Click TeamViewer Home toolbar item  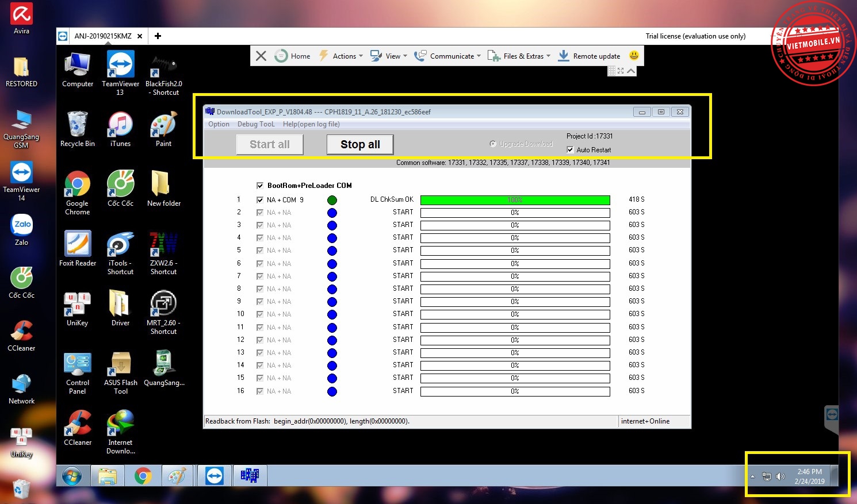pos(293,56)
